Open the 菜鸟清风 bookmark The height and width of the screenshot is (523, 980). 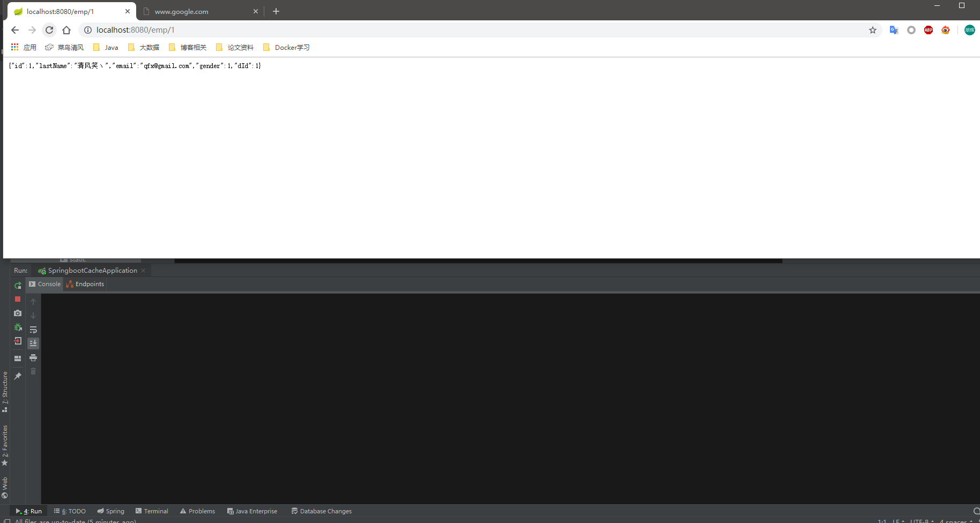[64, 47]
